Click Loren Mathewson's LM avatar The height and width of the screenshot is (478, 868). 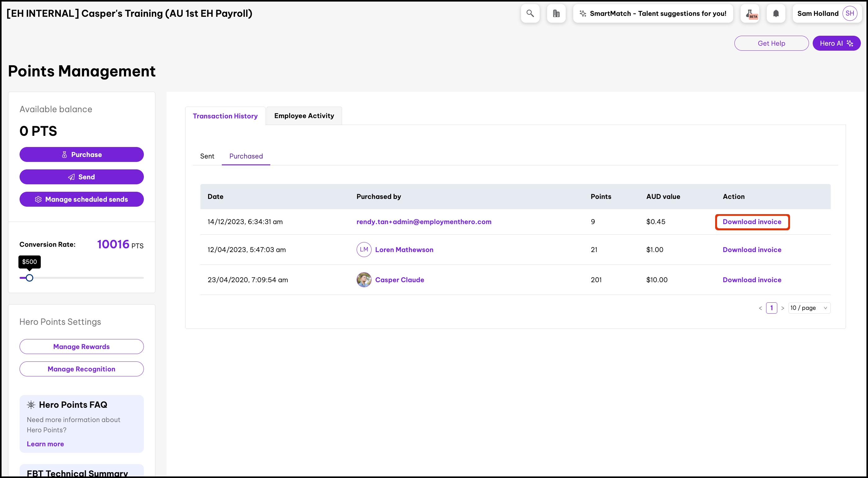[364, 250]
